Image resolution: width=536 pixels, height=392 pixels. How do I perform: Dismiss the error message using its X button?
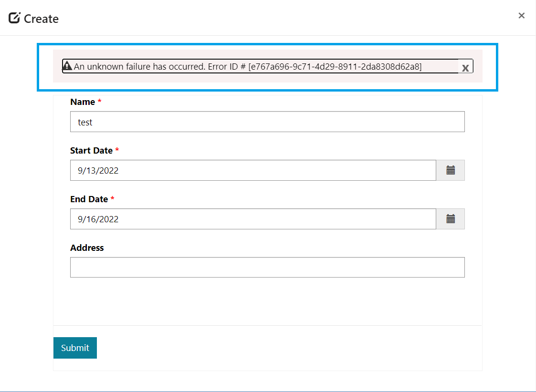(x=465, y=68)
